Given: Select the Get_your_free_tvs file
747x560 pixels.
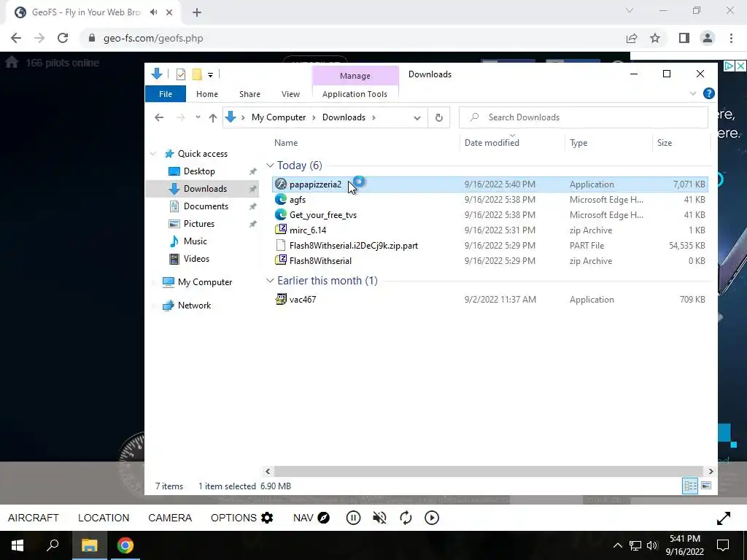Looking at the screenshot, I should (x=490, y=215).
